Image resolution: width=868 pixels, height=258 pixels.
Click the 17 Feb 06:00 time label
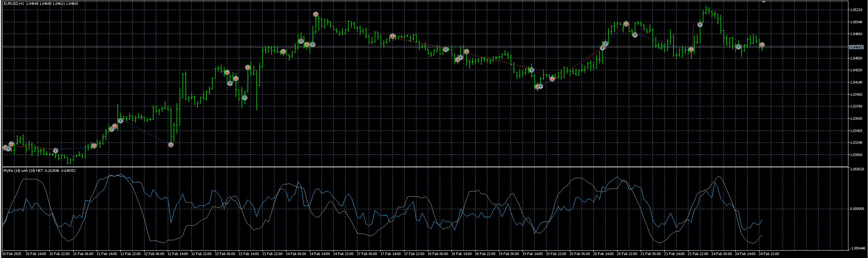[x=367, y=254]
